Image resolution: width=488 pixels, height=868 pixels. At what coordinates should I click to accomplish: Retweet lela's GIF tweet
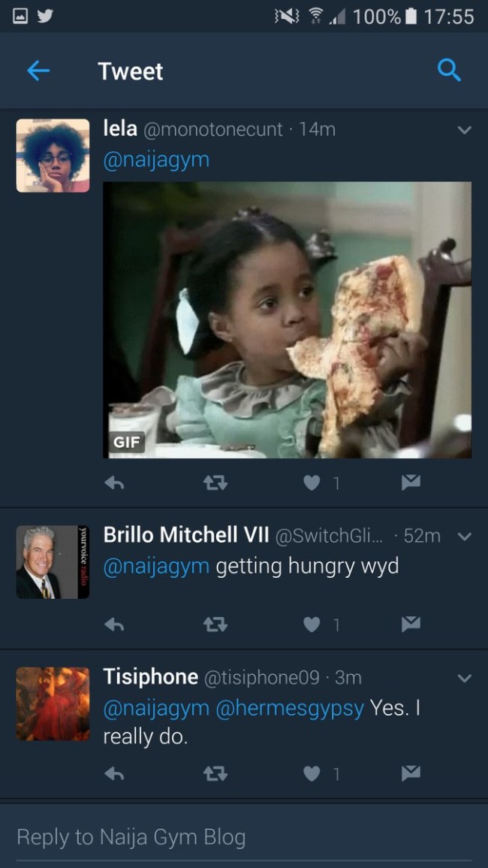[215, 483]
